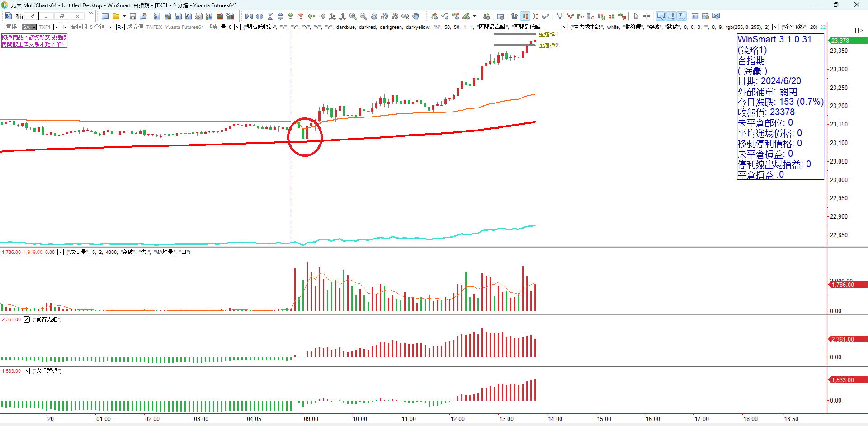The height and width of the screenshot is (426, 868).
Task: Open the 5 分鐘 resolution dropdown
Action: [x=110, y=27]
